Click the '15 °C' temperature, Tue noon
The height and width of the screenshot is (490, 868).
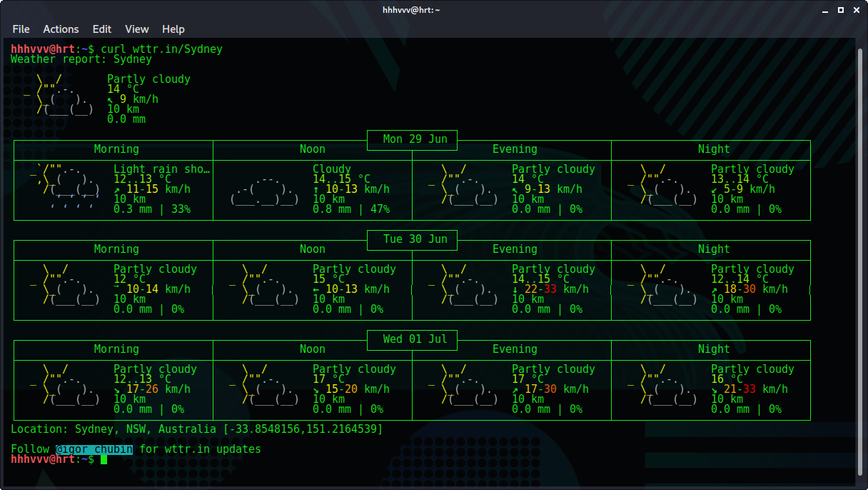(x=328, y=279)
